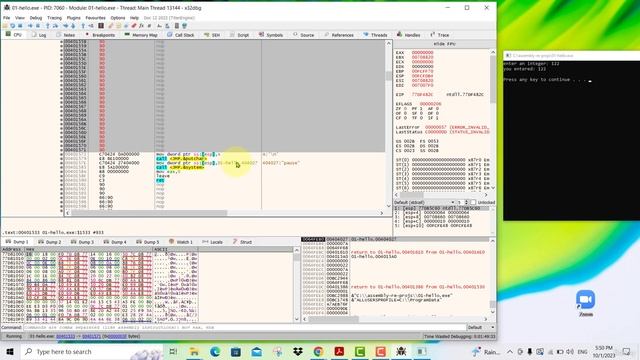
Task: Click the restart debuggee toolbar icon
Action: point(13,26)
